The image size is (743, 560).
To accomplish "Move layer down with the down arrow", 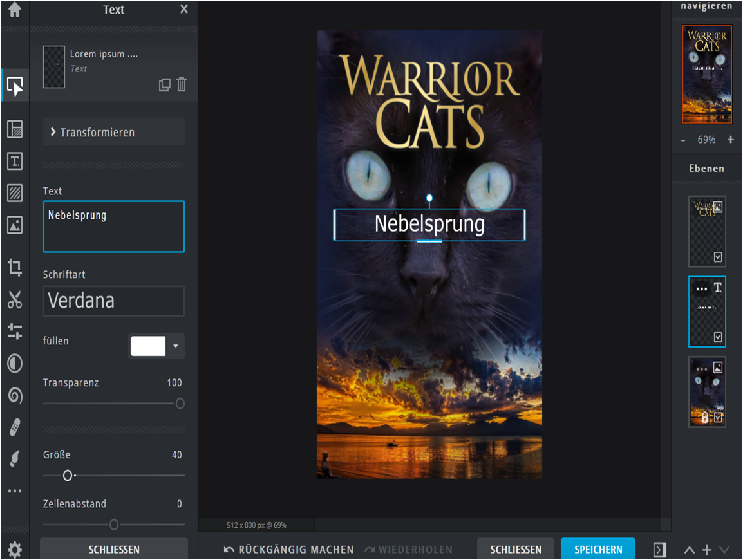I will (x=724, y=550).
